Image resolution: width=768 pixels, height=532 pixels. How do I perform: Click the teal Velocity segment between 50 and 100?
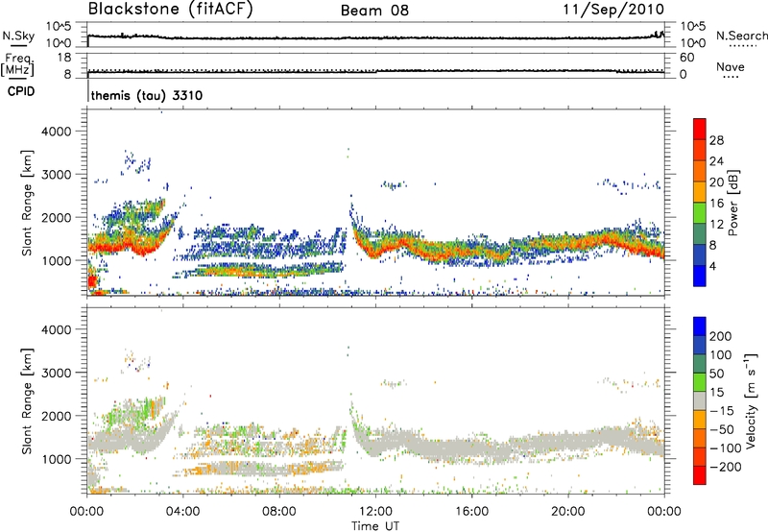point(700,364)
